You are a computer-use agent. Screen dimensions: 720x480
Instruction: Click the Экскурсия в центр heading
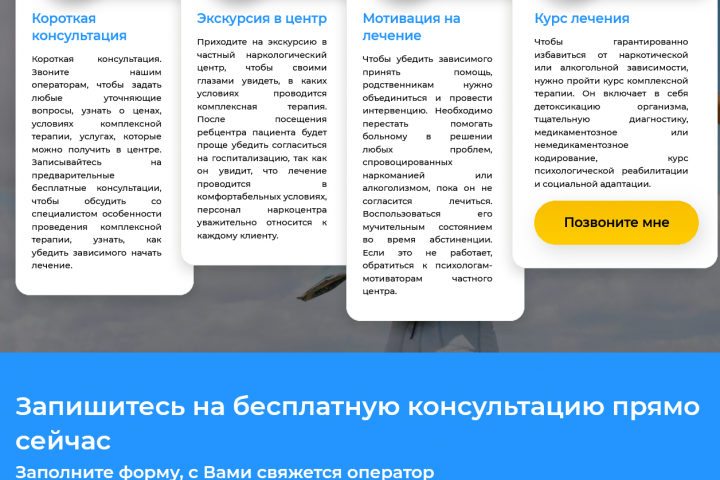tap(262, 18)
